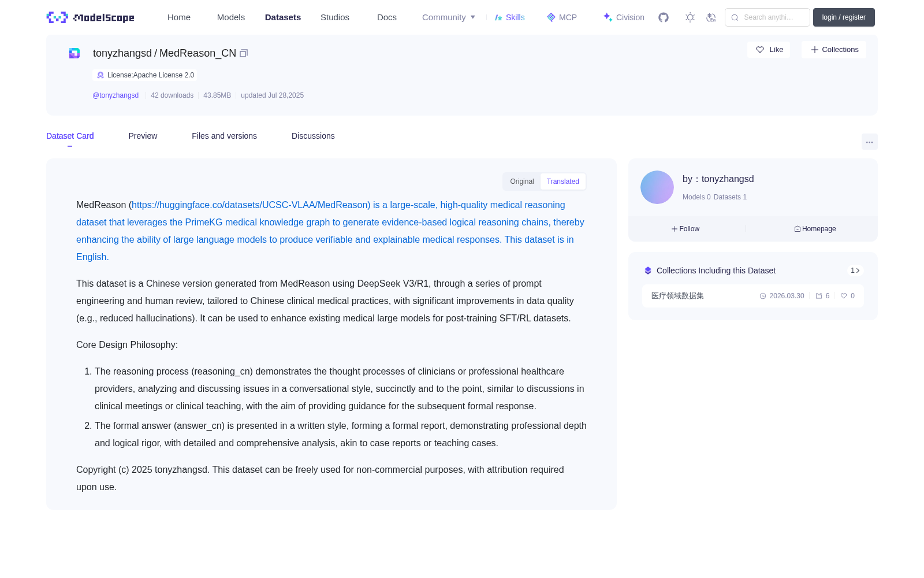Screen dimensions: 924x578
Task: Open the Discussions tab
Action: [x=313, y=136]
